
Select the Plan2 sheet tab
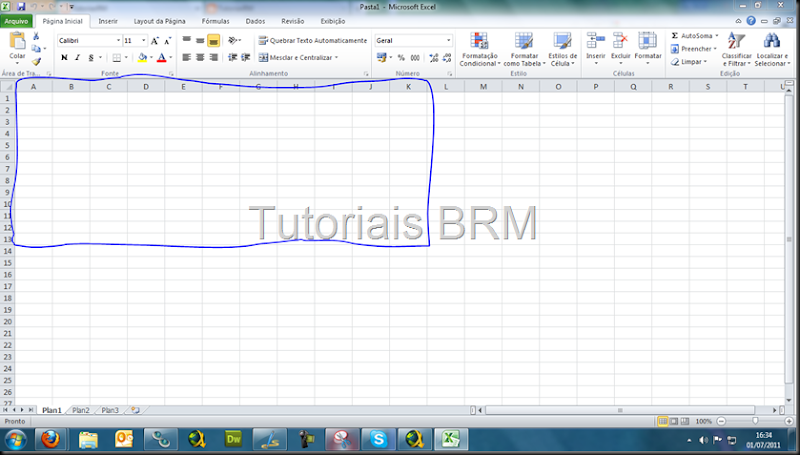point(81,410)
